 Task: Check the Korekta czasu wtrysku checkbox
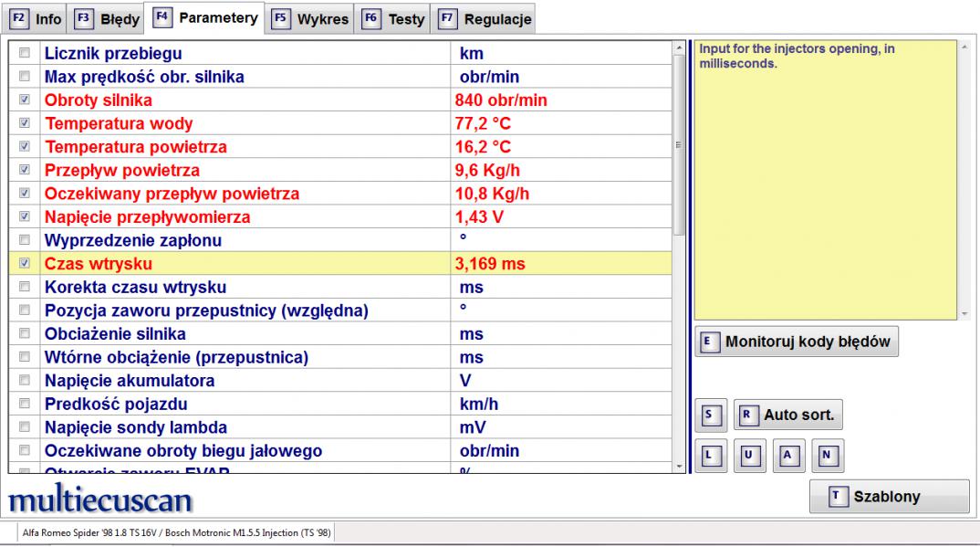(25, 287)
